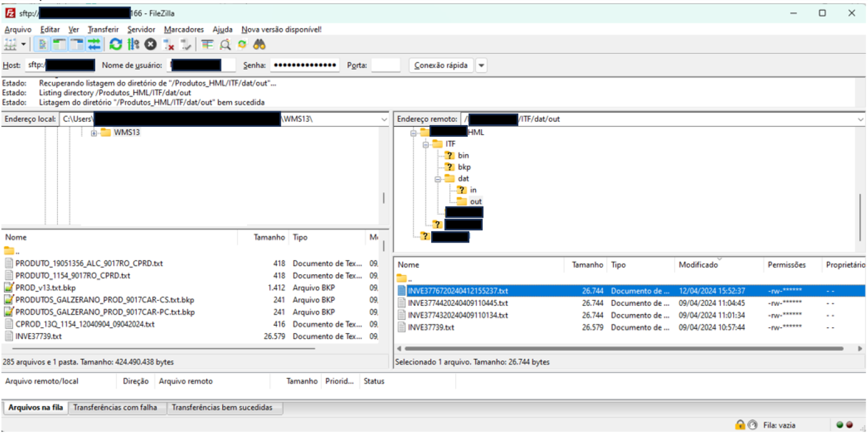Toggle the message log display
868x434 pixels.
[43, 45]
